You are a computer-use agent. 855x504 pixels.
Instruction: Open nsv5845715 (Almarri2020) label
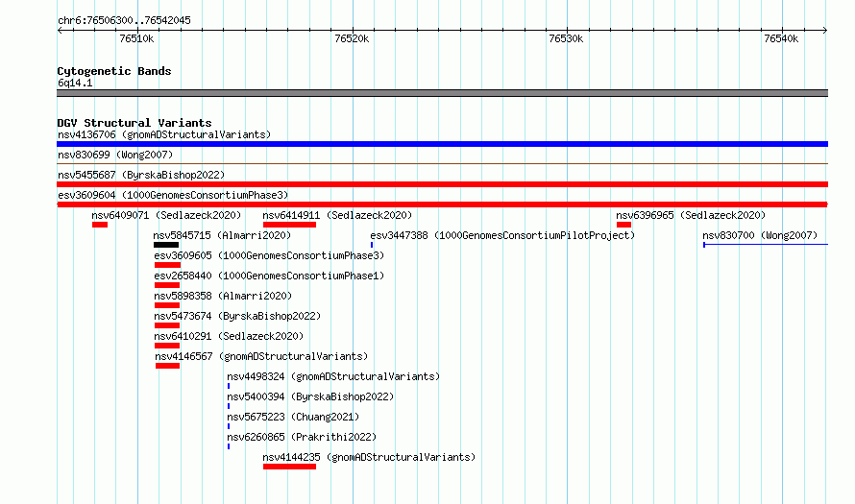point(222,235)
